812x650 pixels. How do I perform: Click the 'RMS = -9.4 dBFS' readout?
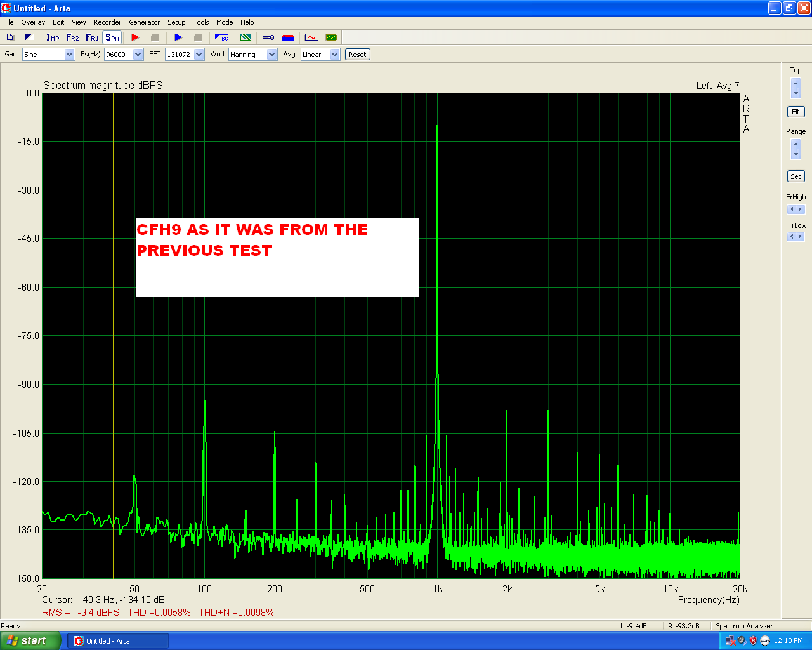pyautogui.click(x=81, y=613)
